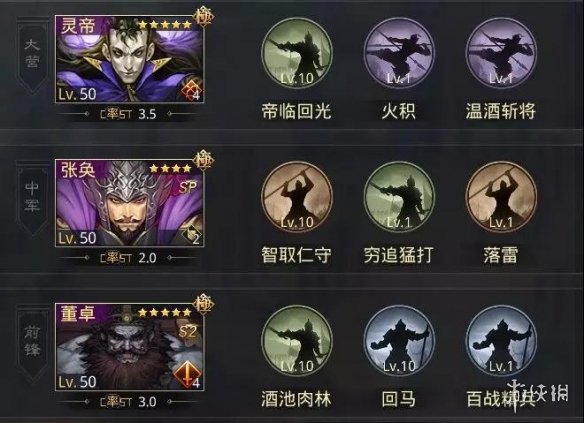This screenshot has height=423, width=584.
Task: Click the 极 badge on 灵帝 card
Action: coord(203,17)
